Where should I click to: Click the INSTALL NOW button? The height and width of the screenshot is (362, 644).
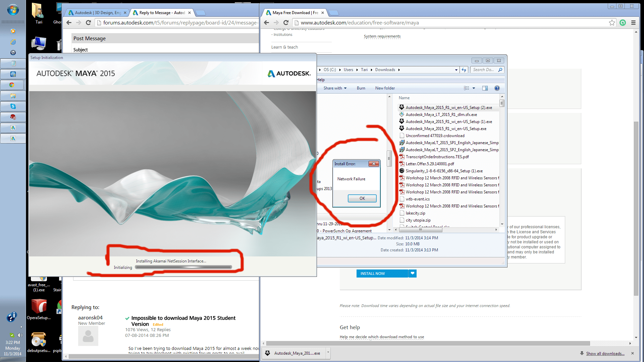(382, 274)
